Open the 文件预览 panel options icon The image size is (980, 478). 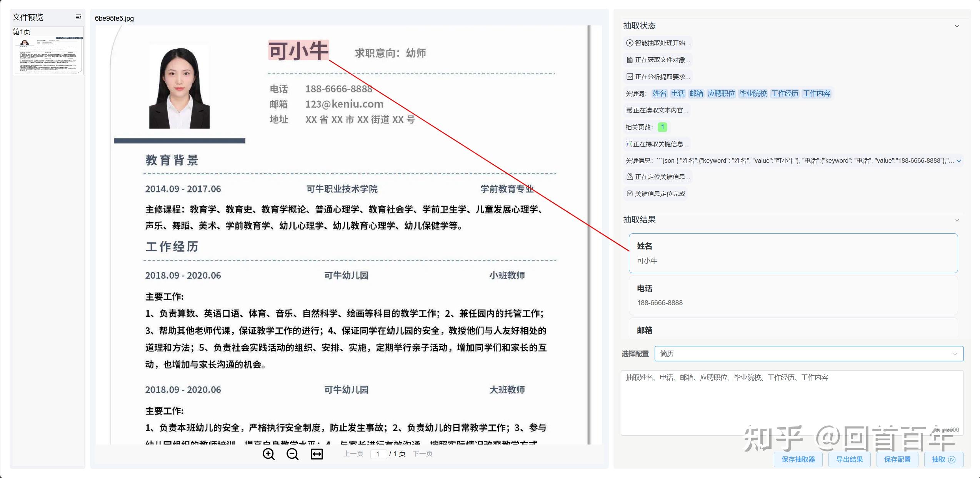pos(78,17)
